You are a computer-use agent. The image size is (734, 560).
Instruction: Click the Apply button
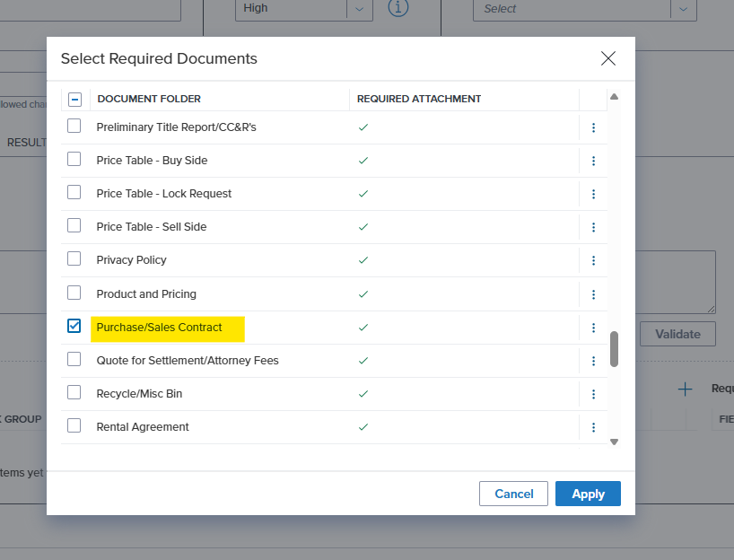pyautogui.click(x=588, y=494)
